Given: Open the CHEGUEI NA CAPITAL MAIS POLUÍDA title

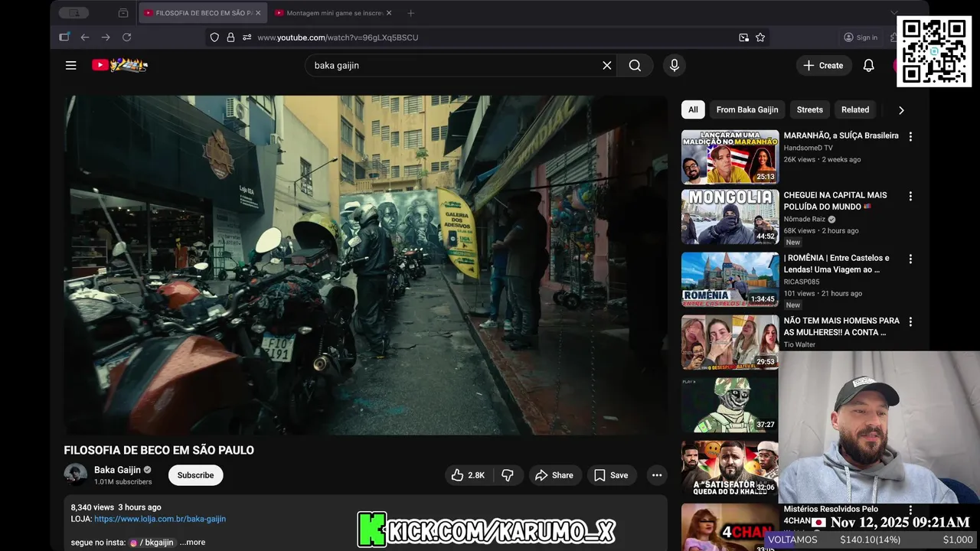Looking at the screenshot, I should click(x=835, y=201).
